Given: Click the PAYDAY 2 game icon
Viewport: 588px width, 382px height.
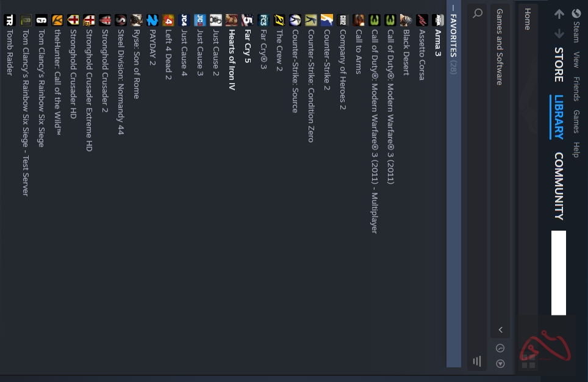Looking at the screenshot, I should pos(152,20).
